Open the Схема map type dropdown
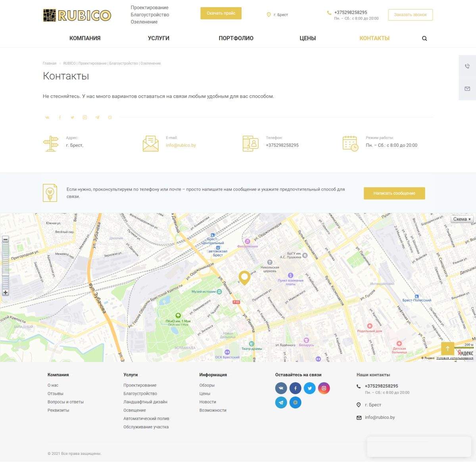Viewport: 476px width, 462px height. [462, 219]
